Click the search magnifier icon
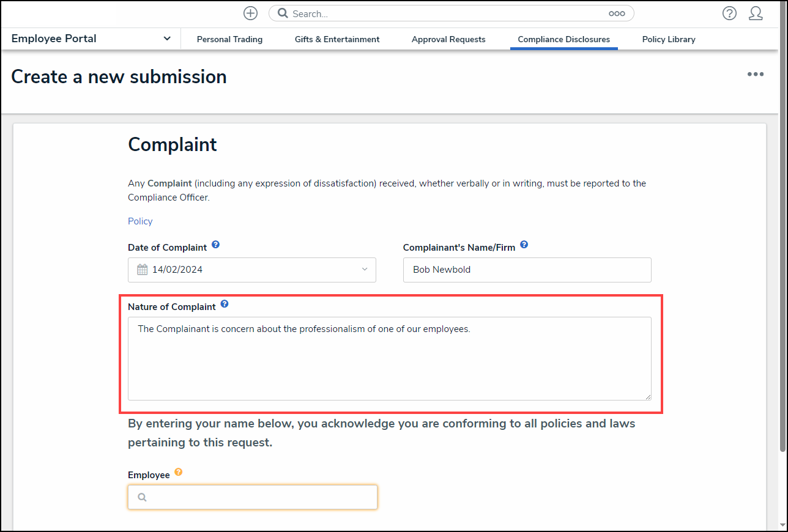The height and width of the screenshot is (532, 788). click(283, 13)
